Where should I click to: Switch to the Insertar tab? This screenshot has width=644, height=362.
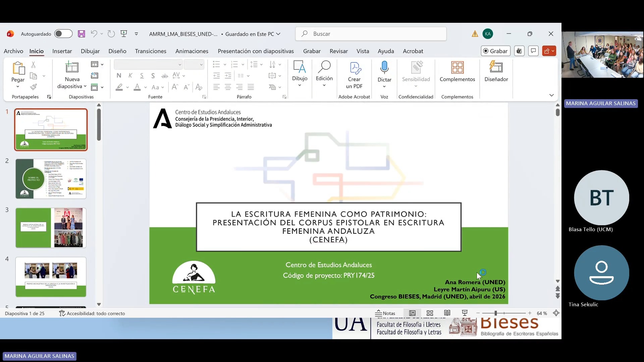[62, 51]
